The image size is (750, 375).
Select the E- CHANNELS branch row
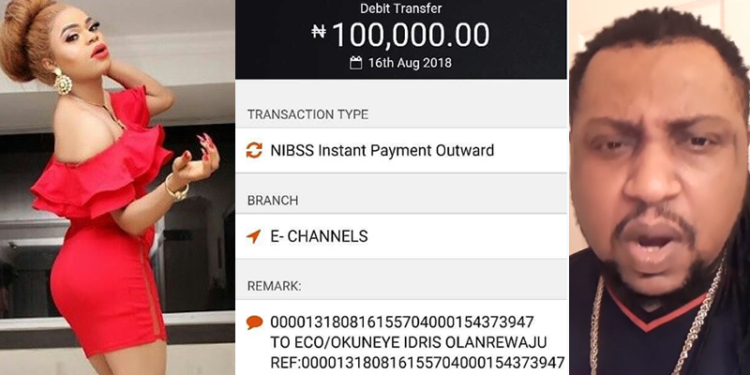[x=401, y=236]
